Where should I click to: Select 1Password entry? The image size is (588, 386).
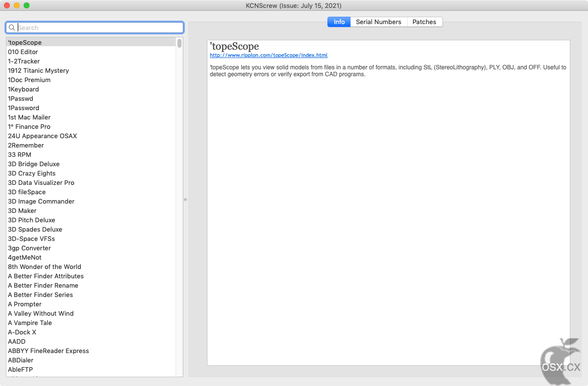pyautogui.click(x=91, y=108)
